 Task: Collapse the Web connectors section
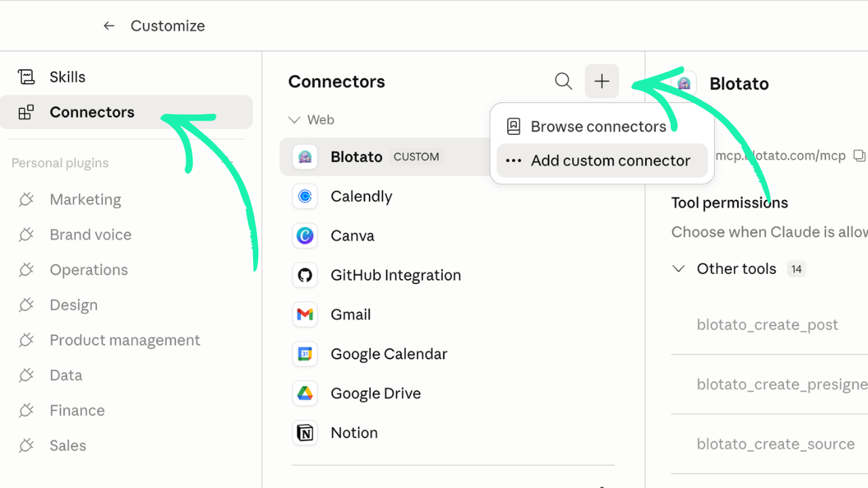pyautogui.click(x=294, y=120)
